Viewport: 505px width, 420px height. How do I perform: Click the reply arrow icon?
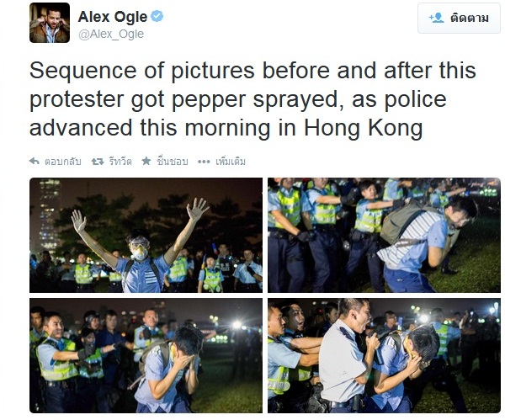[x=35, y=161]
